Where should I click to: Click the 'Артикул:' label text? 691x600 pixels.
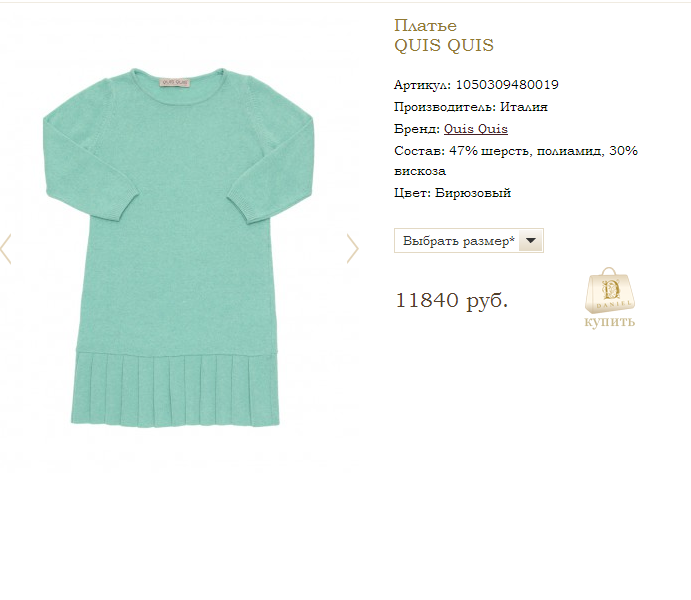(x=422, y=85)
